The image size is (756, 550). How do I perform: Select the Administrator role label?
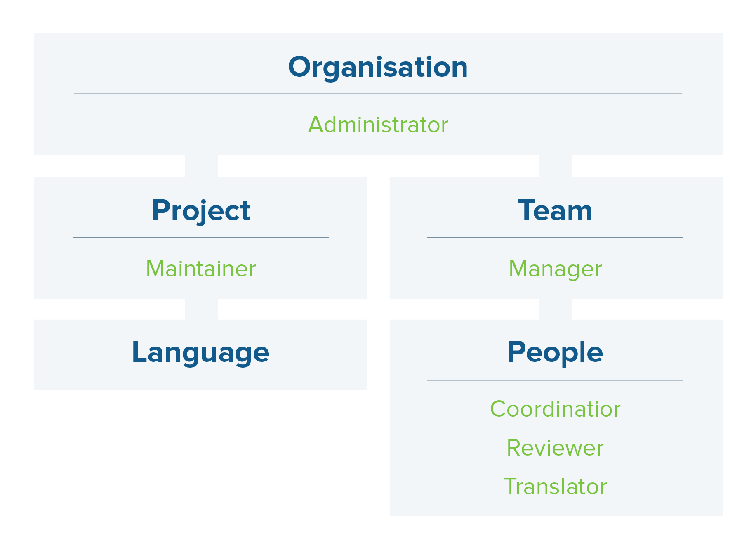pos(378,125)
